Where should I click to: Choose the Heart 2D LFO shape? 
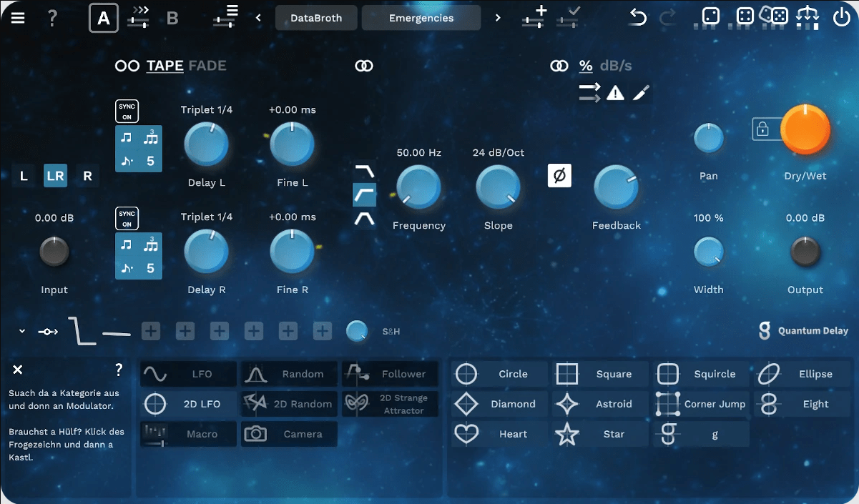tap(499, 434)
